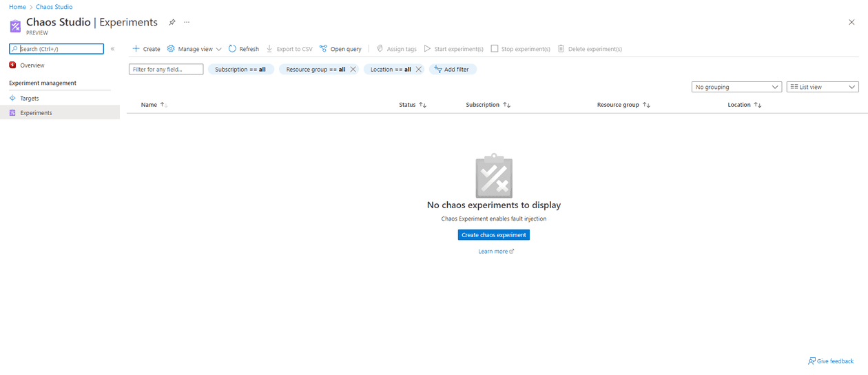Open the No grouping dropdown

tap(736, 87)
